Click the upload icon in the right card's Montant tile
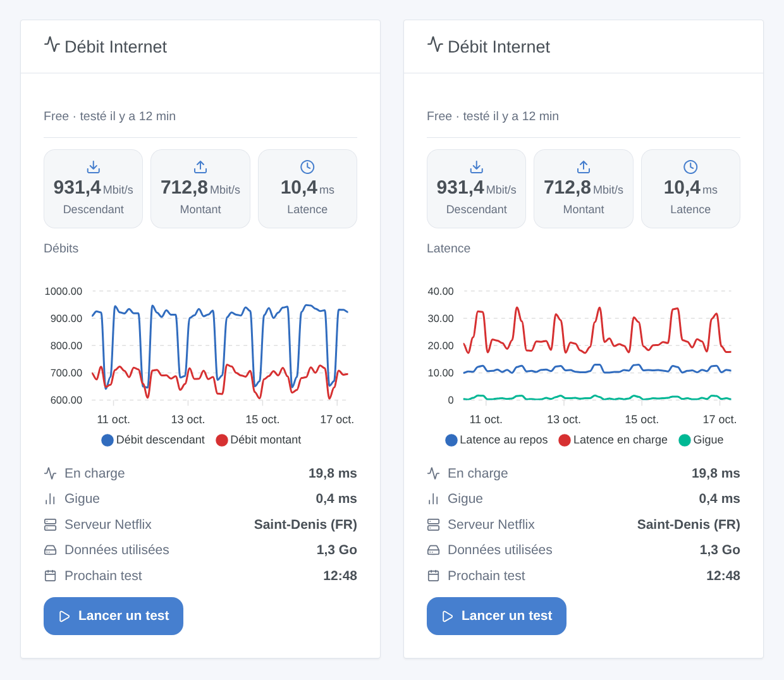Viewport: 784px width, 680px height. [x=584, y=167]
